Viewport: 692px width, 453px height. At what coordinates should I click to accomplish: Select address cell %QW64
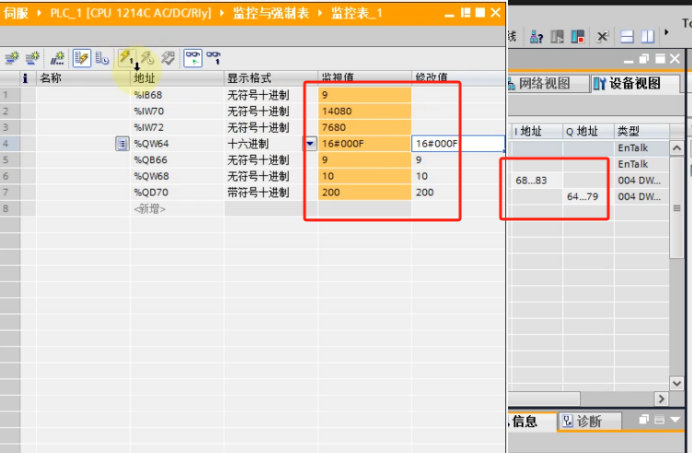point(177,143)
